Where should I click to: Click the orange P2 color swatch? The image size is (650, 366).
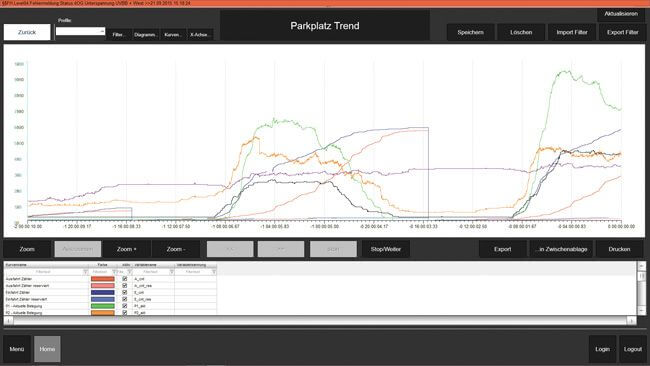[x=103, y=313]
